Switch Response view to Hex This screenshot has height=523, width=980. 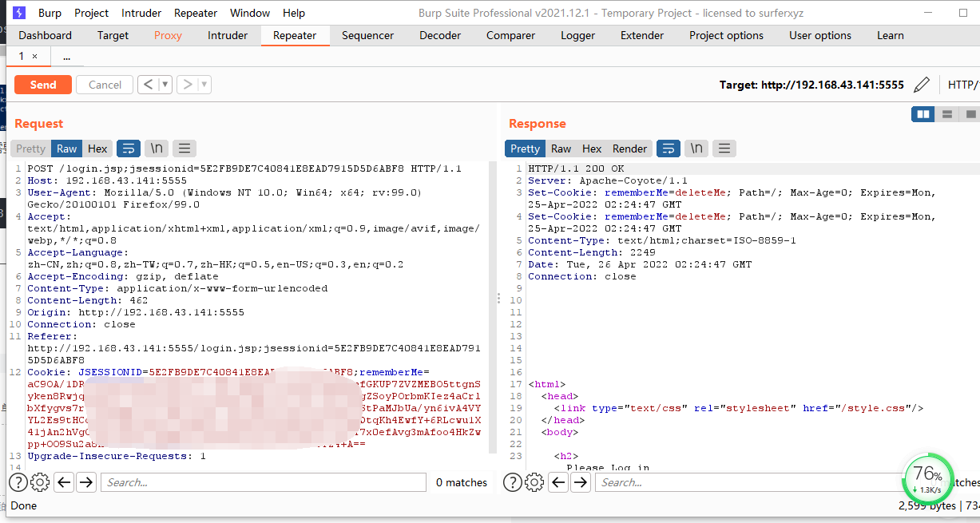click(x=592, y=149)
